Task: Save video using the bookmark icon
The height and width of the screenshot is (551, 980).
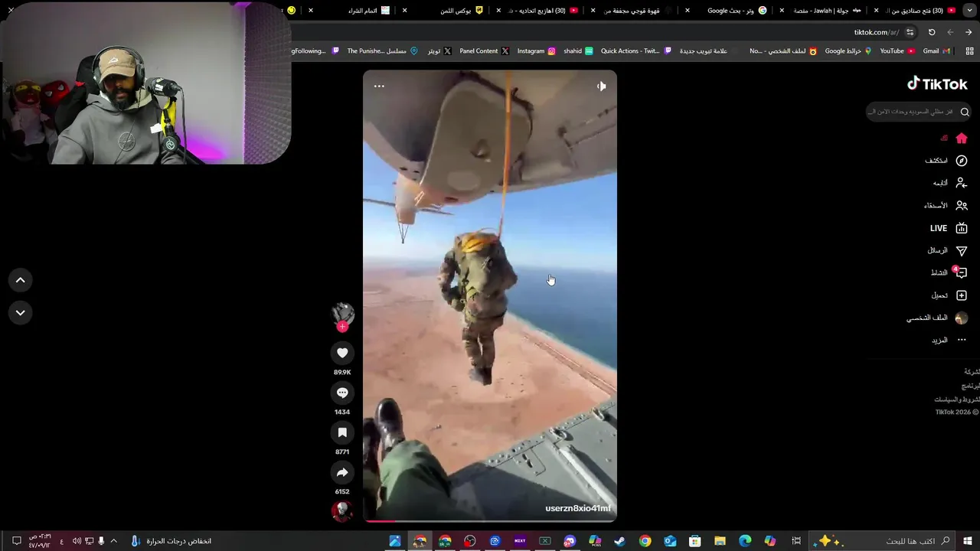Action: pyautogui.click(x=342, y=432)
